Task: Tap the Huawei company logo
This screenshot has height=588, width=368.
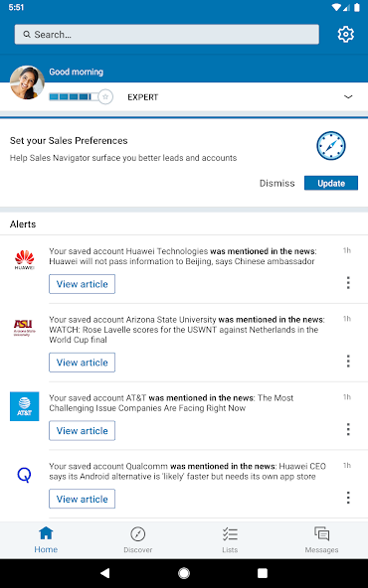Action: coord(25,260)
